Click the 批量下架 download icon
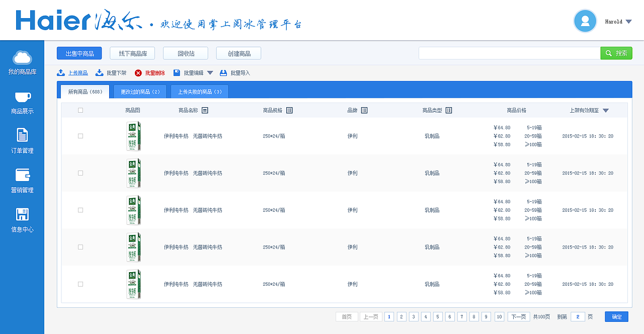The width and height of the screenshot is (644, 334). click(x=100, y=73)
